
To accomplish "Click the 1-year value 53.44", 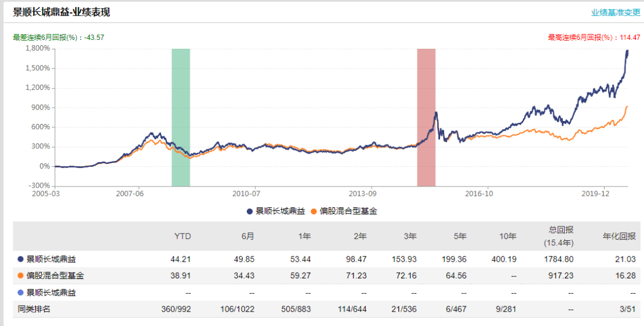I will pyautogui.click(x=300, y=259).
